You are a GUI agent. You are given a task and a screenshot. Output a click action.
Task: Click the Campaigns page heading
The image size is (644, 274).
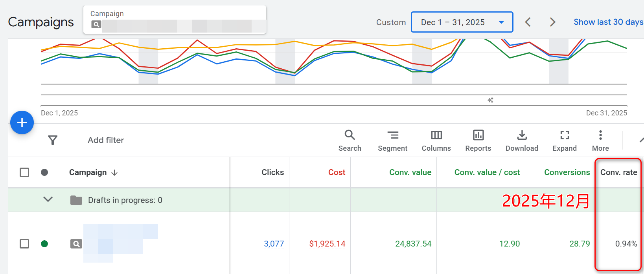click(41, 22)
